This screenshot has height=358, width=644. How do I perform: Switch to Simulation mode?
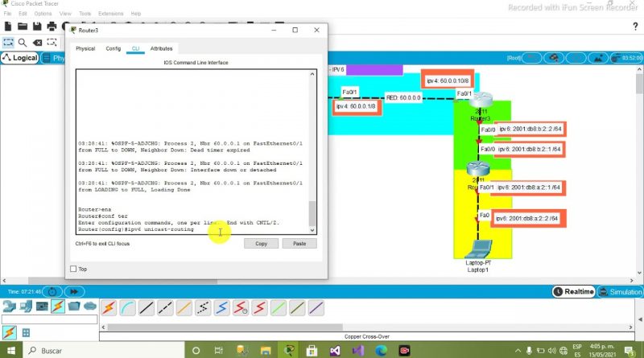click(620, 292)
